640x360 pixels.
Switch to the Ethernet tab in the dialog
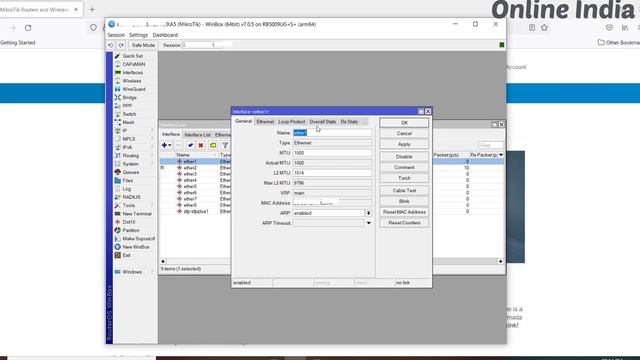click(x=265, y=122)
